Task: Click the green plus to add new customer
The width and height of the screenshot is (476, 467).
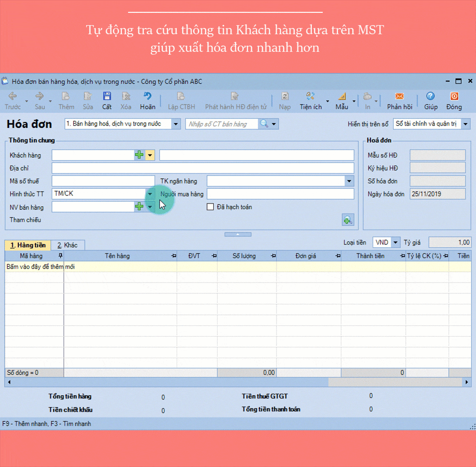Action: [138, 155]
